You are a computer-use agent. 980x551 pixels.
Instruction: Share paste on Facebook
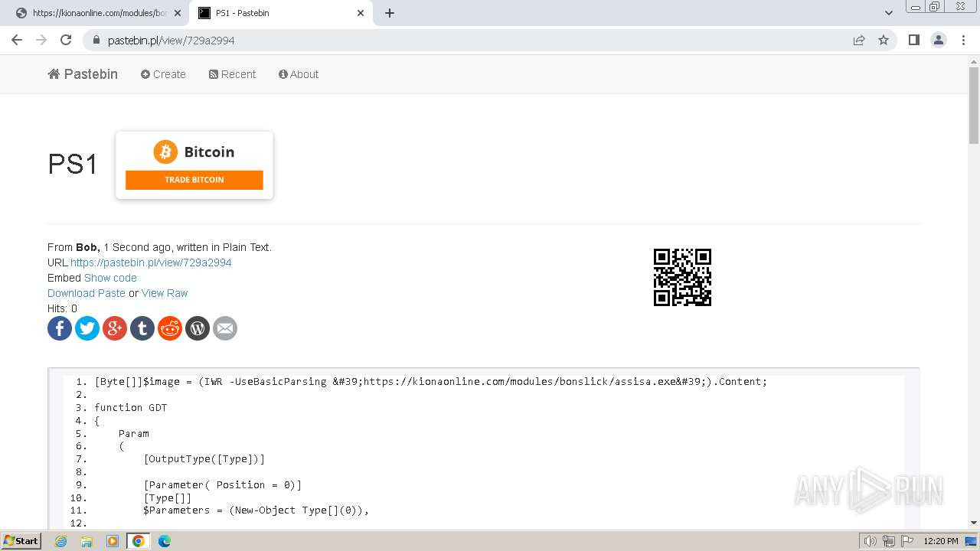60,328
